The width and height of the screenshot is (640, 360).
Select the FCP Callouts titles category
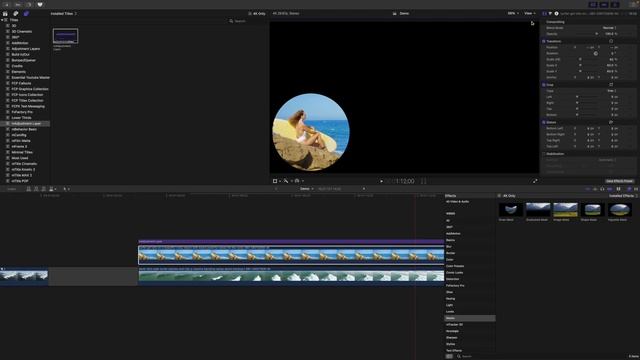pos(21,83)
